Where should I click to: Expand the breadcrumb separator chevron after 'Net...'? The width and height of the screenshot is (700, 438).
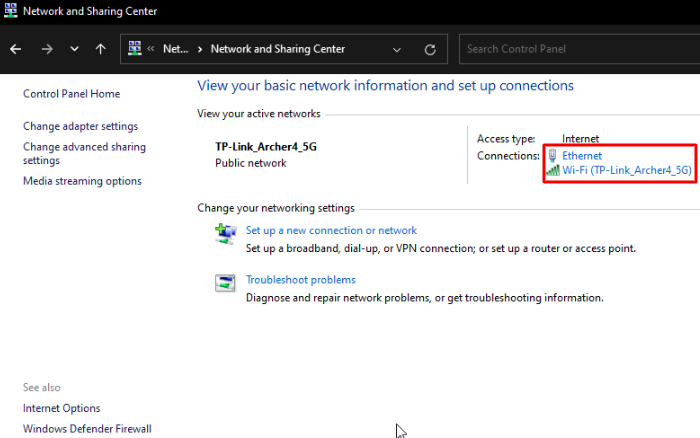pos(200,49)
